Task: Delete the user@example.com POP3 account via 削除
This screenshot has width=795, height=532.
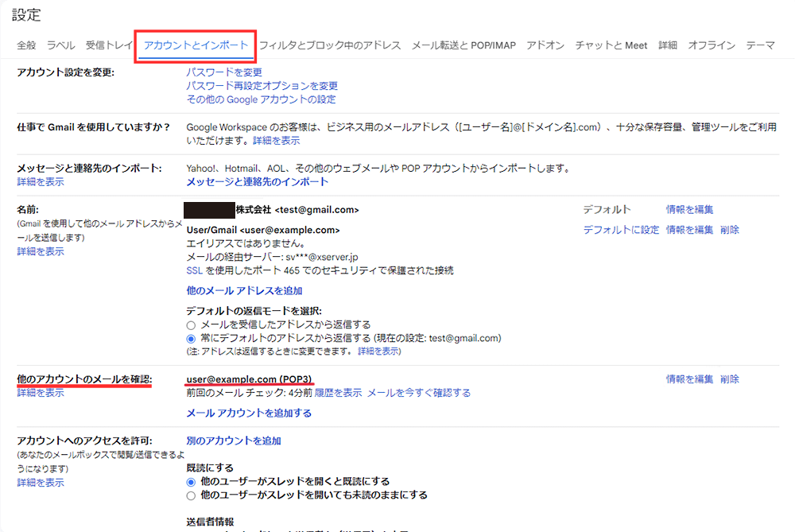Action: [x=730, y=379]
